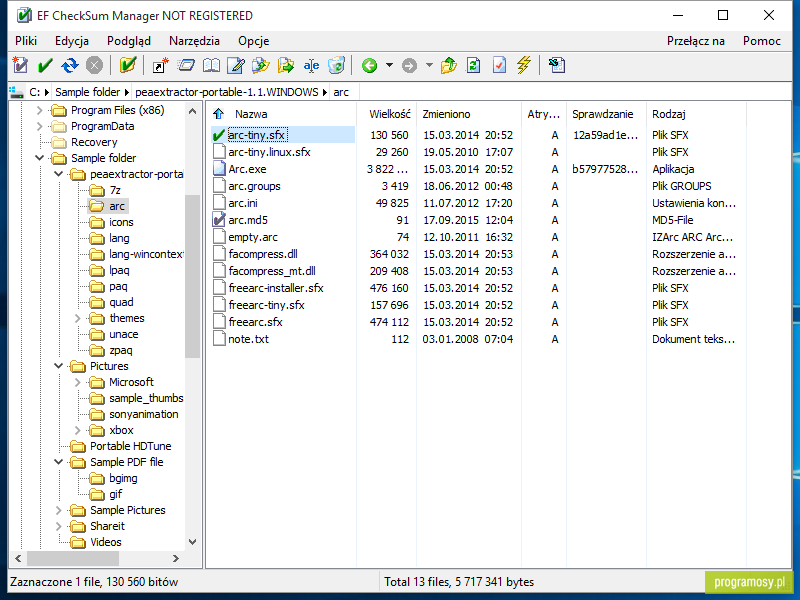Open the Edycja menu
The image size is (800, 600).
[72, 41]
